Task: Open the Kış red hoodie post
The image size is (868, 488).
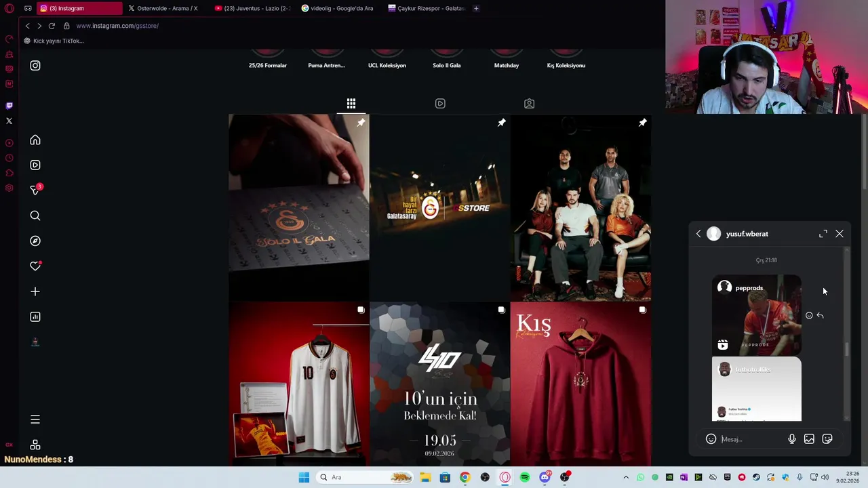Action: [x=580, y=384]
